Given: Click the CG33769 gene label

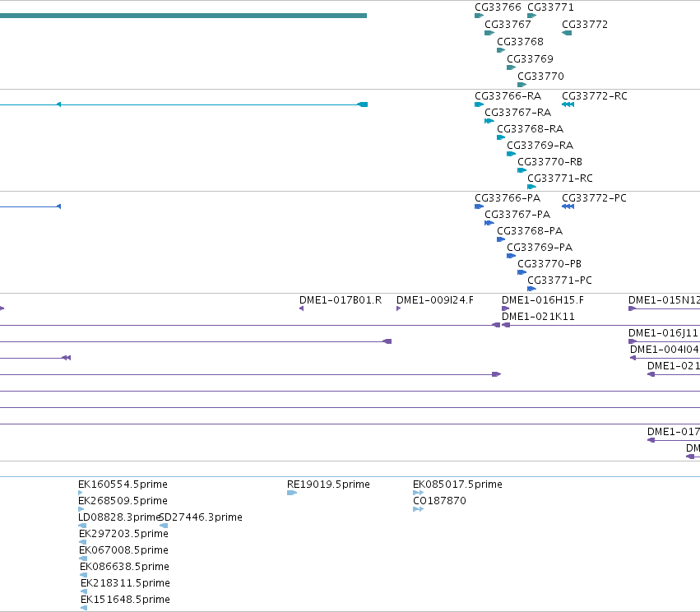Looking at the screenshot, I should [x=530, y=59].
